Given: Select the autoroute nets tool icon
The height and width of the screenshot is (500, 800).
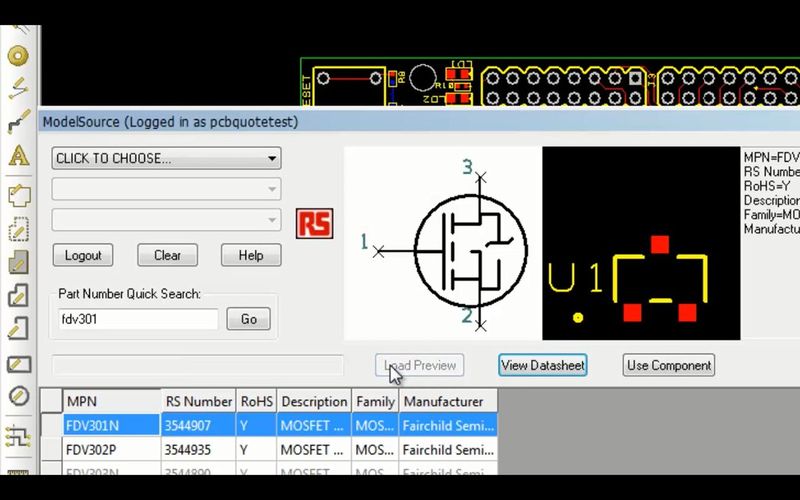Looking at the screenshot, I should tap(18, 437).
